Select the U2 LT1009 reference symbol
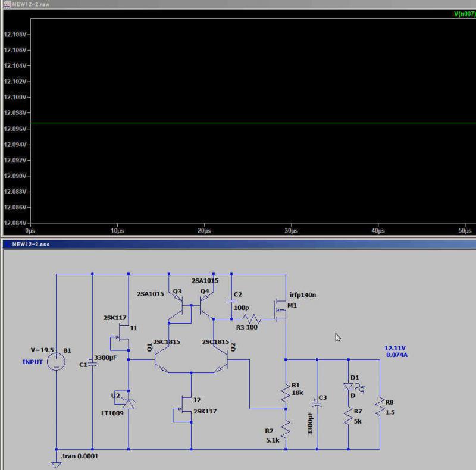The width and height of the screenshot is (476, 470). [x=128, y=403]
